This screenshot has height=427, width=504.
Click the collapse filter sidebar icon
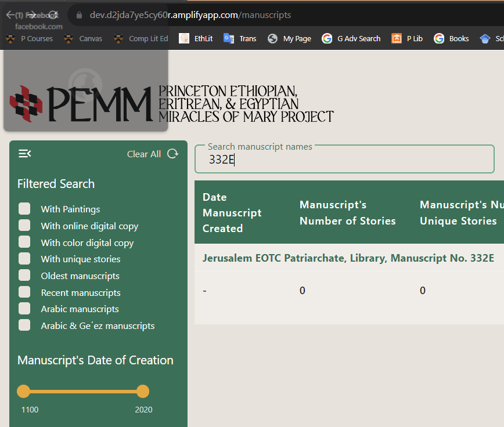(24, 153)
